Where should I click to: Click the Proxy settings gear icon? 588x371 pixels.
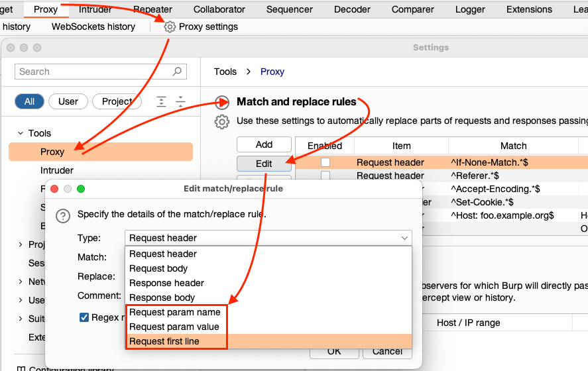[x=170, y=26]
